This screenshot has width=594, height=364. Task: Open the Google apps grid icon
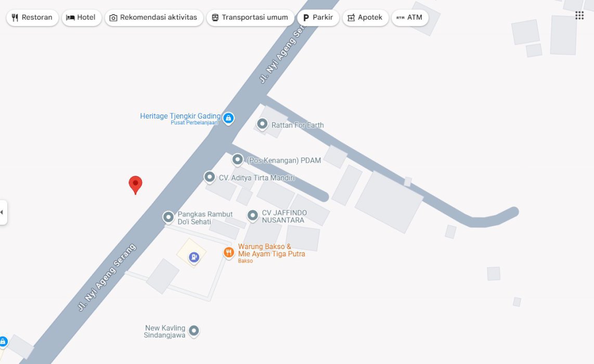pos(579,16)
